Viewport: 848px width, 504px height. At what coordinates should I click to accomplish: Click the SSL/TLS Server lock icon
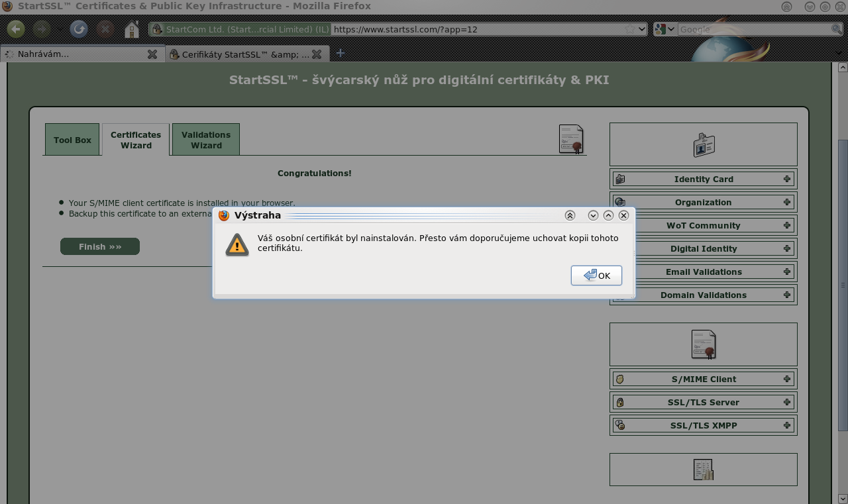coord(620,402)
